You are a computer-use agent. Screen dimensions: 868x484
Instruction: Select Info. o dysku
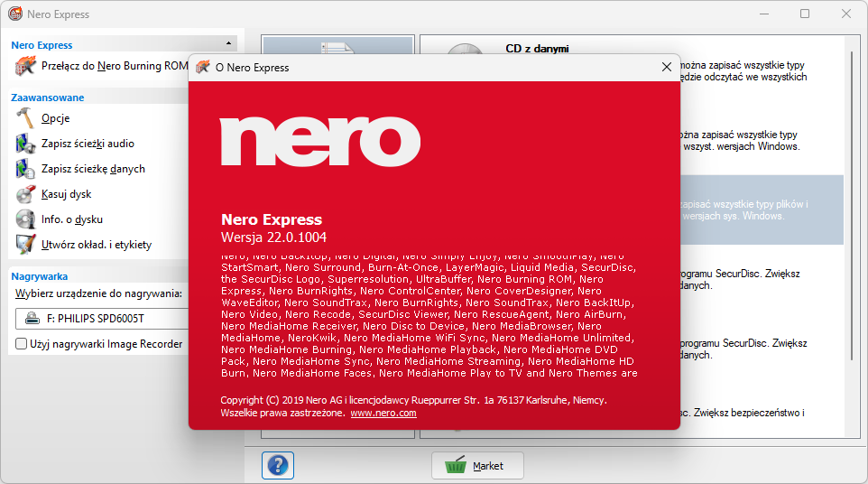click(x=72, y=219)
